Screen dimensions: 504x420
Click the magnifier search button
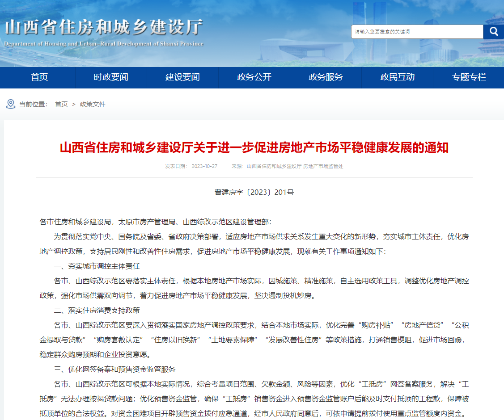pos(493,32)
